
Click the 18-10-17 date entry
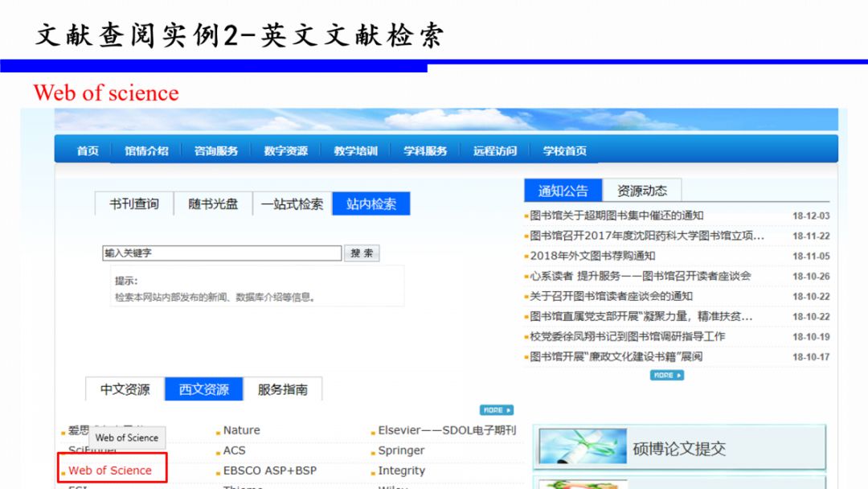tap(811, 357)
